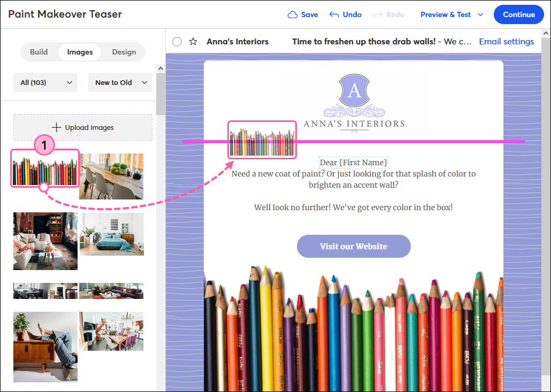Click the email canvas scrollbar up arrow

(x=546, y=34)
